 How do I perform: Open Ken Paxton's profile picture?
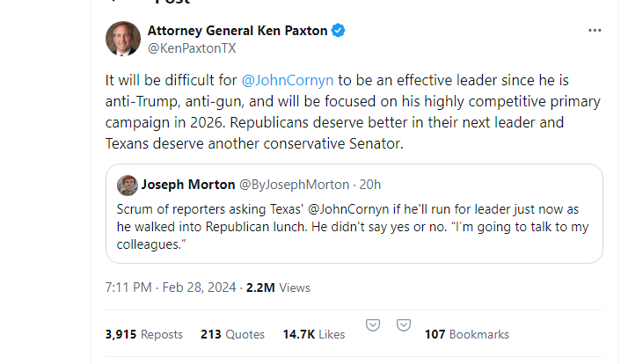[122, 39]
